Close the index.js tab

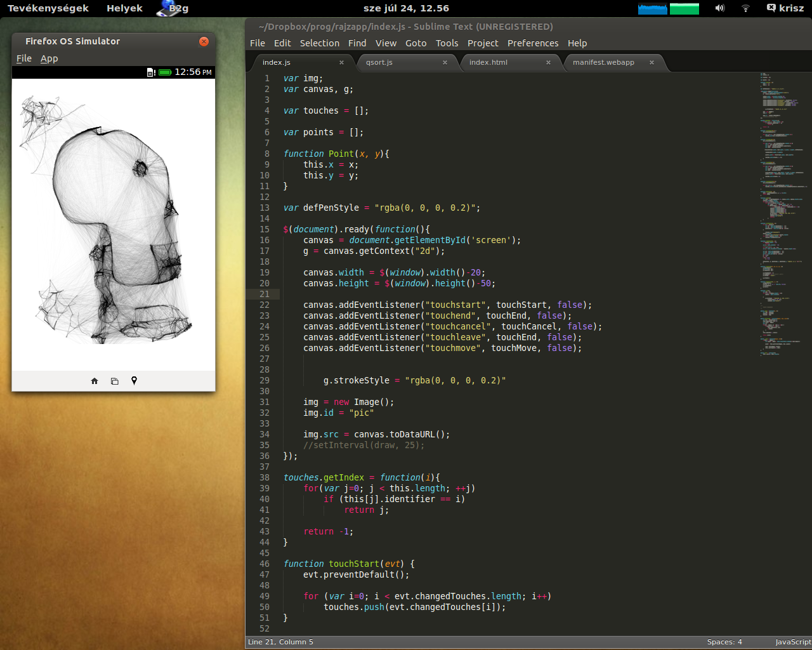[x=341, y=62]
